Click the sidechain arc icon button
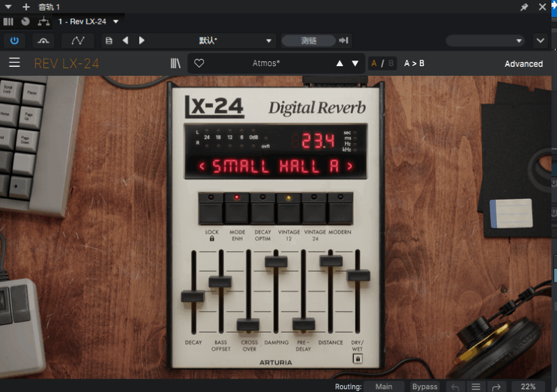The image size is (557, 392). [43, 40]
